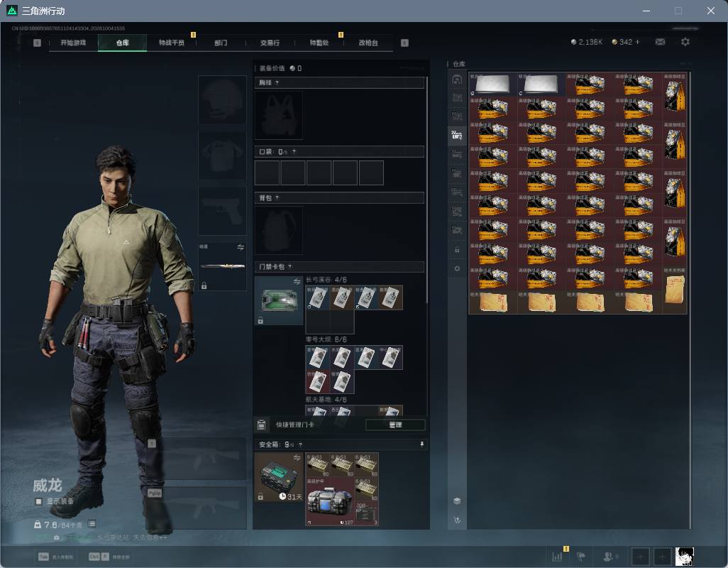Select the headset category in warehouse sidebar
Image resolution: width=728 pixels, height=568 pixels.
457,80
